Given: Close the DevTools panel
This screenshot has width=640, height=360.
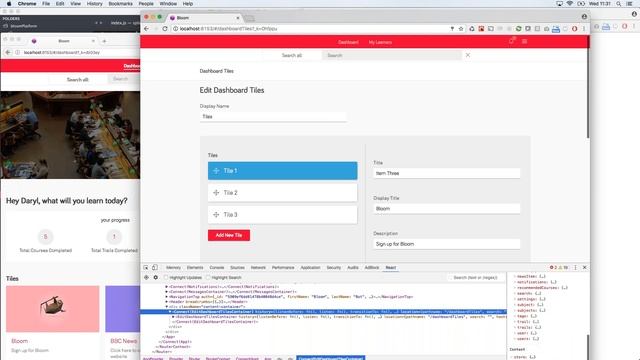Looking at the screenshot, I should click(584, 268).
